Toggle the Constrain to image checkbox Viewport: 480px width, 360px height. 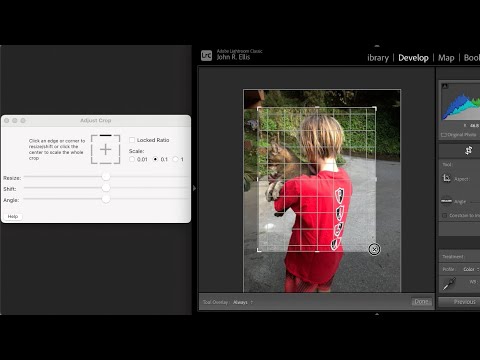[x=444, y=216]
